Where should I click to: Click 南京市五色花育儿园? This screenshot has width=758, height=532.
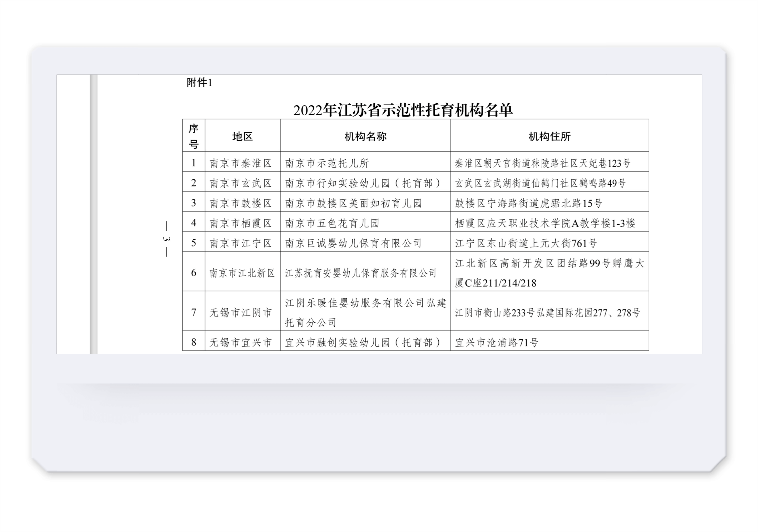pos(332,223)
